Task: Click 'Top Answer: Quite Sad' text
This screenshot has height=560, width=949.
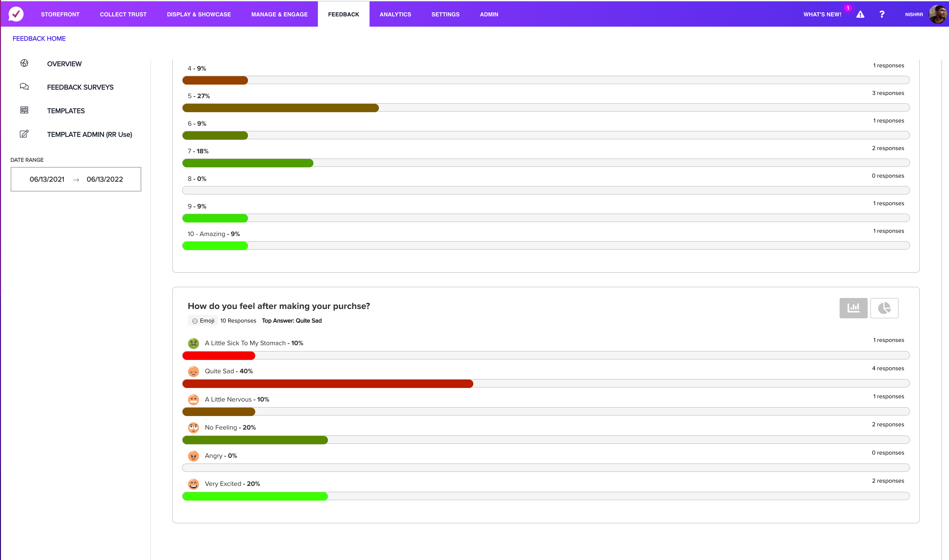Action: [292, 320]
